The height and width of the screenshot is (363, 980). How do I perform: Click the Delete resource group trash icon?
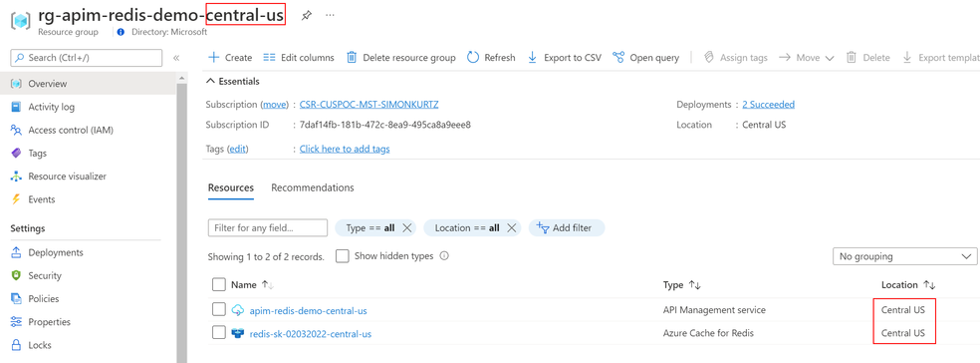click(x=352, y=58)
